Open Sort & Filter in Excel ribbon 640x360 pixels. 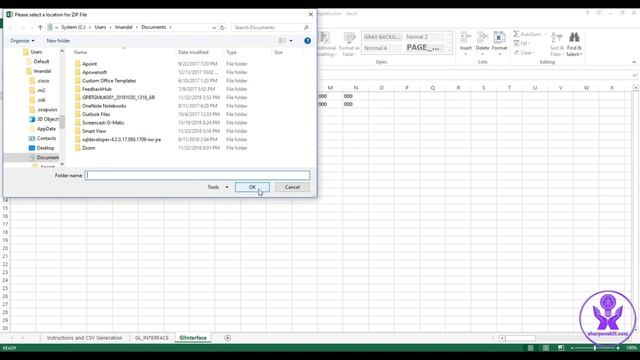click(x=556, y=44)
